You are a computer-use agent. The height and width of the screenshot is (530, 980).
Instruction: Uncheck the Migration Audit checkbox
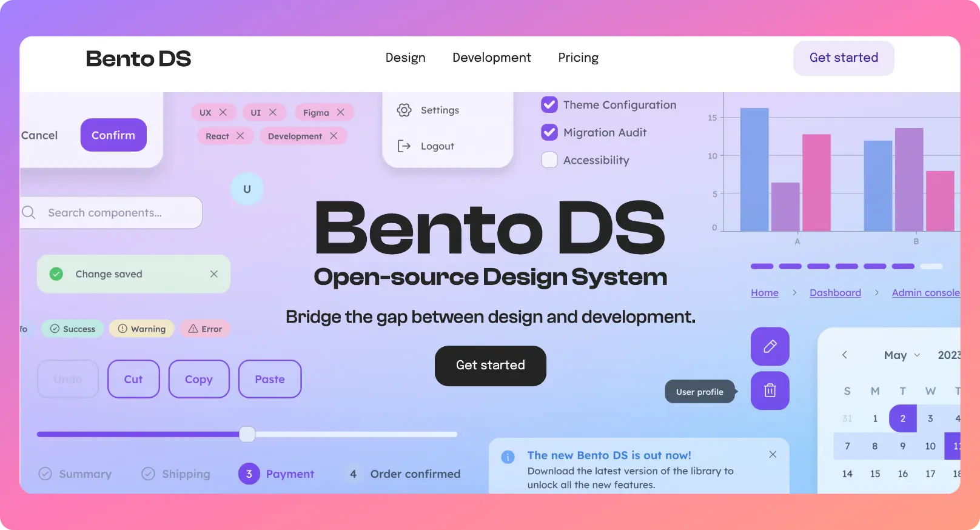click(x=549, y=132)
